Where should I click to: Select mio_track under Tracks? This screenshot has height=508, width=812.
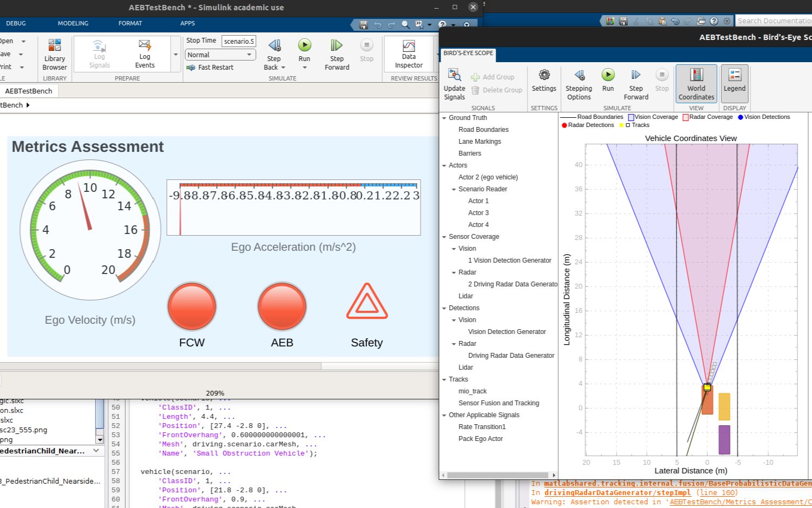tap(472, 391)
